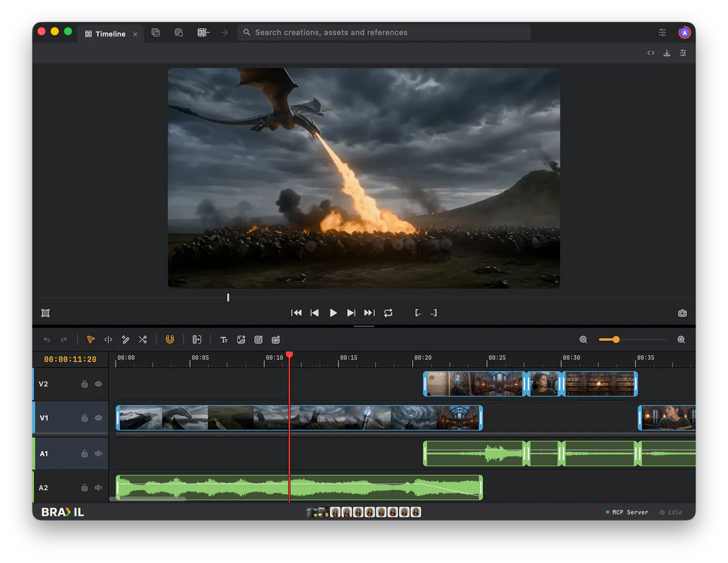The width and height of the screenshot is (728, 563).
Task: Toggle the V1 track lock
Action: (x=85, y=418)
